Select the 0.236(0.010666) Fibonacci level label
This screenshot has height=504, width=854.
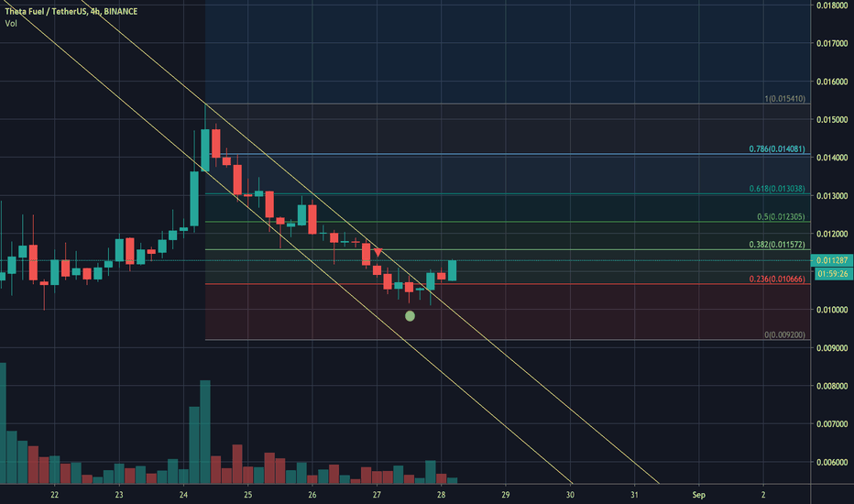pyautogui.click(x=777, y=279)
